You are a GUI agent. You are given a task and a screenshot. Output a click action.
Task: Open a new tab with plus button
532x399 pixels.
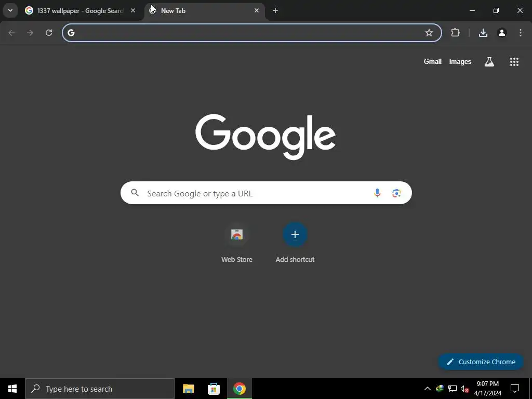coord(275,10)
